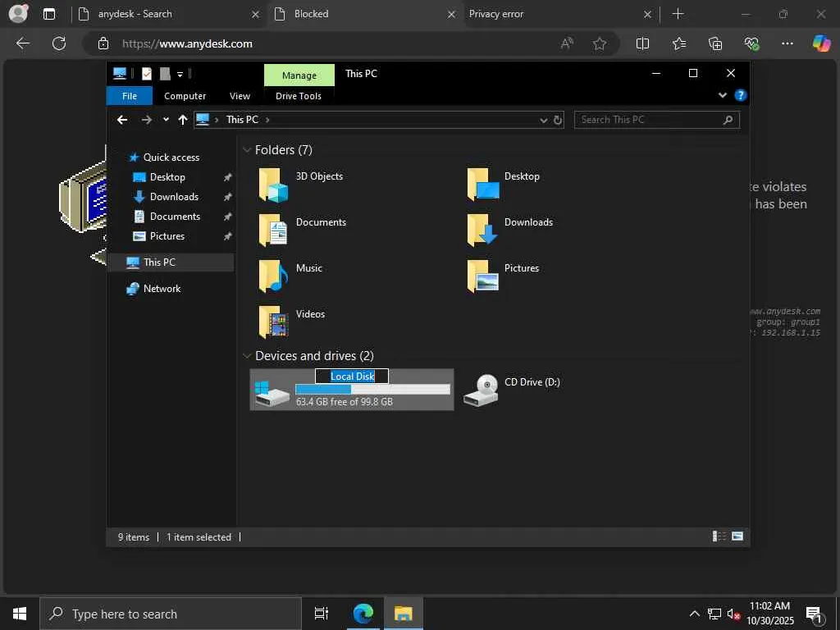
Task: Customize Quick Access Toolbar dropdown
Action: (180, 75)
